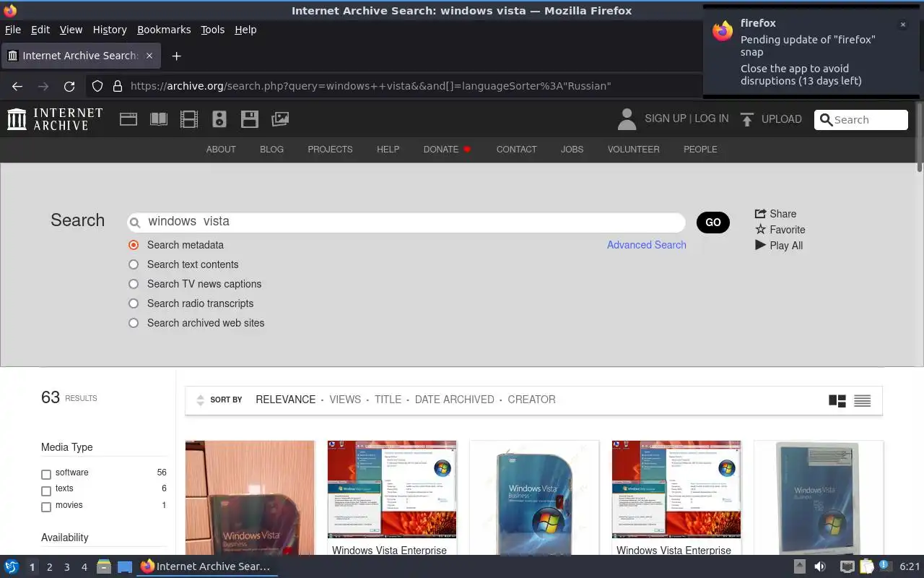Sort results by VIEWS
The height and width of the screenshot is (578, 924).
(345, 400)
